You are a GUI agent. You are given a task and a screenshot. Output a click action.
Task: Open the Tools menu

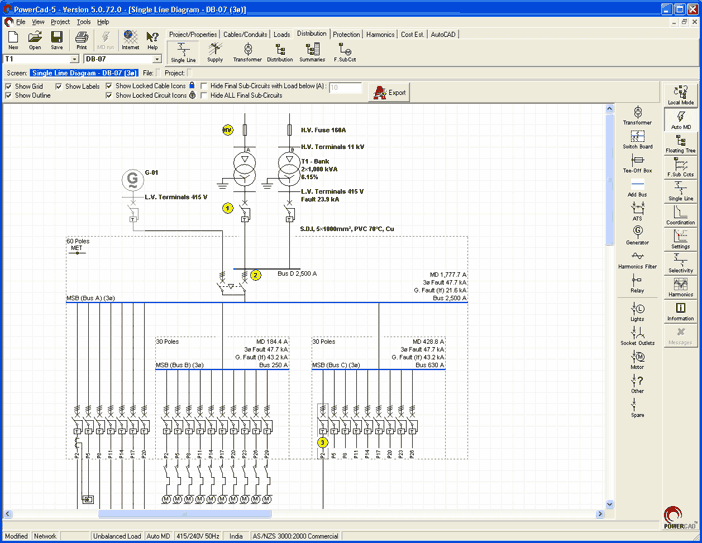click(84, 22)
